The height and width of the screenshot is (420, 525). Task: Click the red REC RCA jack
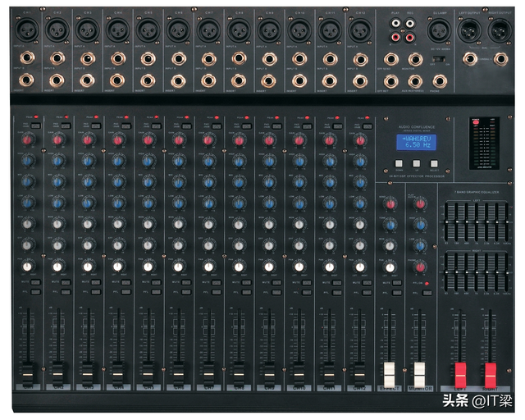coord(409,37)
